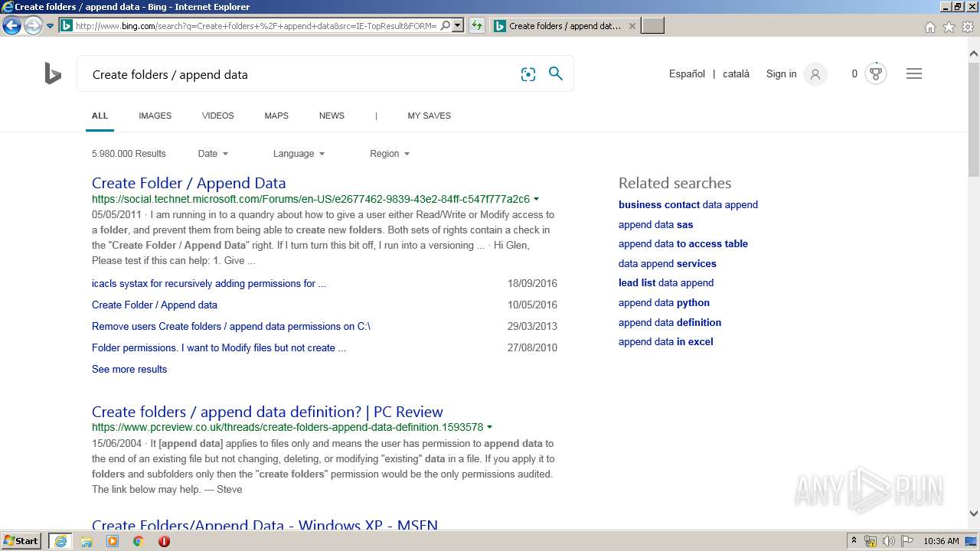Click the Internet Explorer taskbar icon
The height and width of the screenshot is (551, 980).
coord(60,541)
